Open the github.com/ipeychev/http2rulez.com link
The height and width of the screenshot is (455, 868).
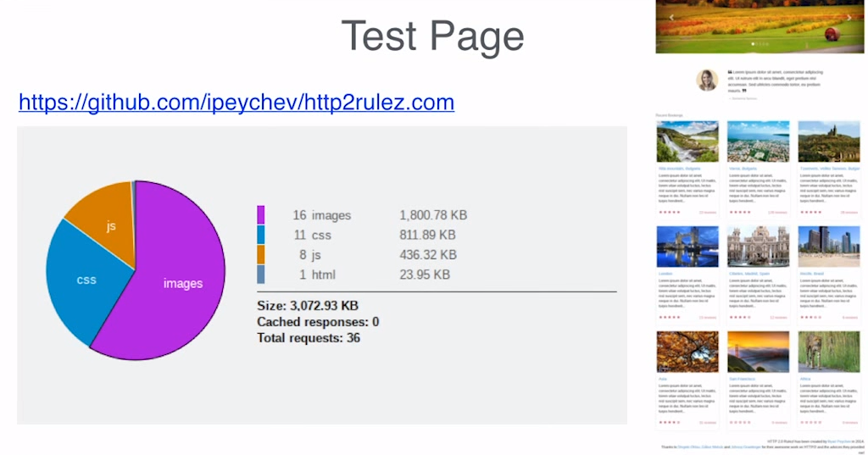236,103
